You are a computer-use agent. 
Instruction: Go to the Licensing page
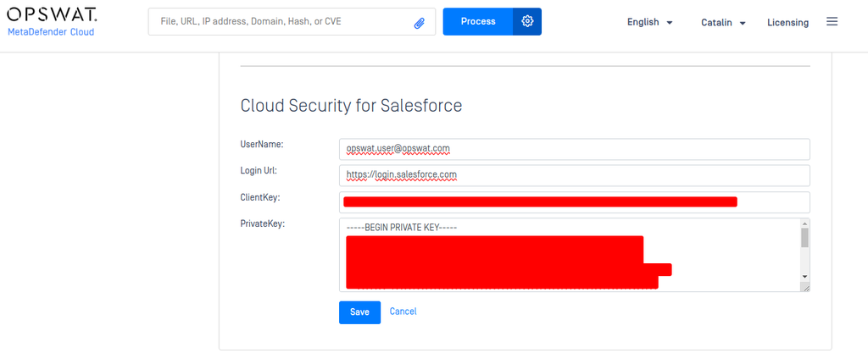787,23
